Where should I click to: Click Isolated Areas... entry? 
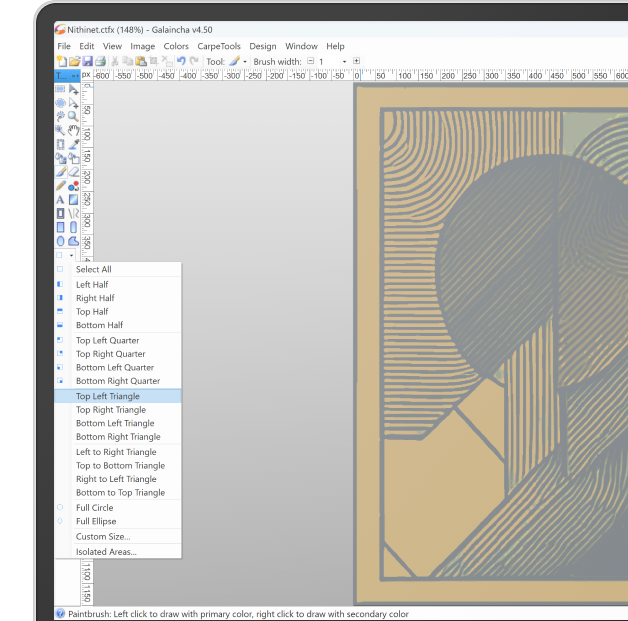106,551
